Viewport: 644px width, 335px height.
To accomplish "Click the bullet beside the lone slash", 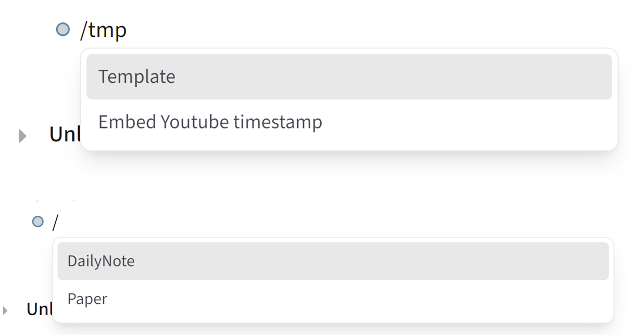I will pos(38,222).
